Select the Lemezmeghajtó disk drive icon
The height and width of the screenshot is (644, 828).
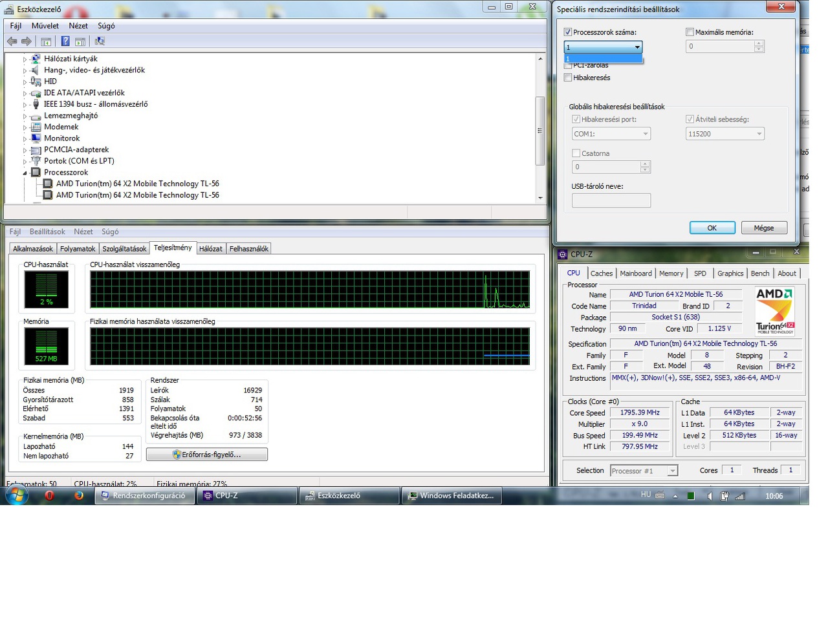36,116
